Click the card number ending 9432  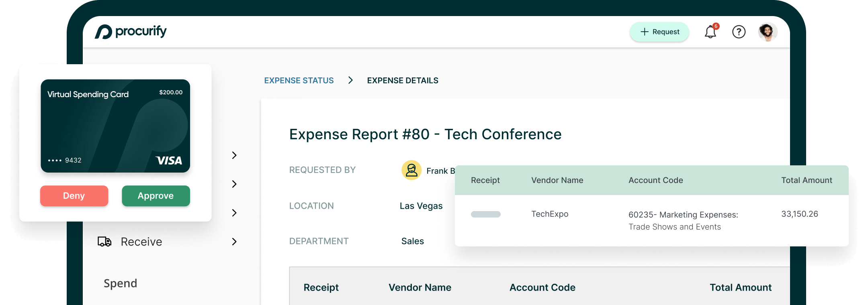[x=65, y=160]
